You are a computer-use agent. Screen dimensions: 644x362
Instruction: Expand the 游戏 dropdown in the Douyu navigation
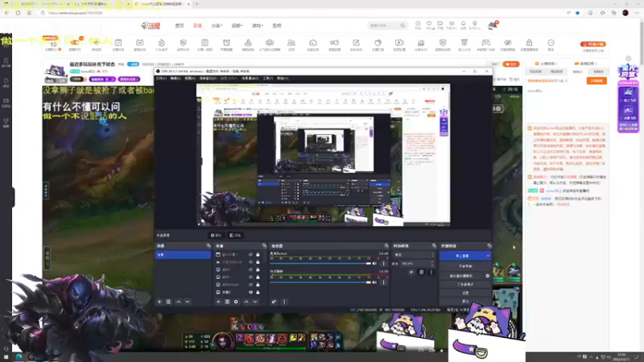click(257, 26)
